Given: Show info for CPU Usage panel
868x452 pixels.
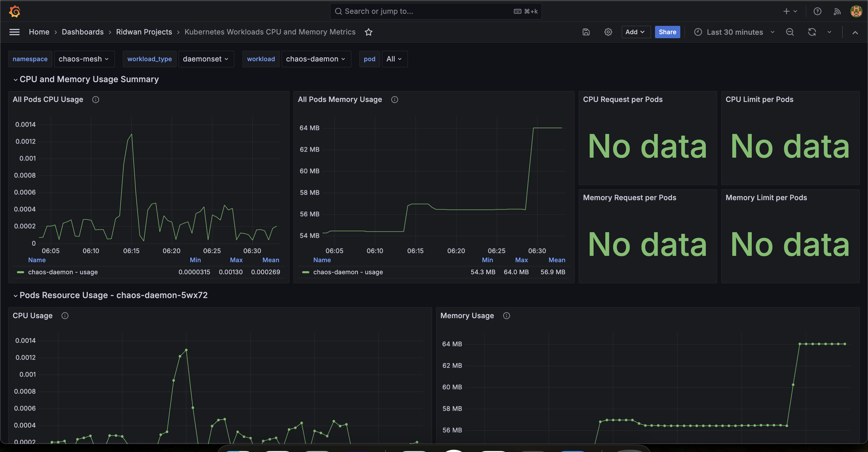Looking at the screenshot, I should 65,316.
